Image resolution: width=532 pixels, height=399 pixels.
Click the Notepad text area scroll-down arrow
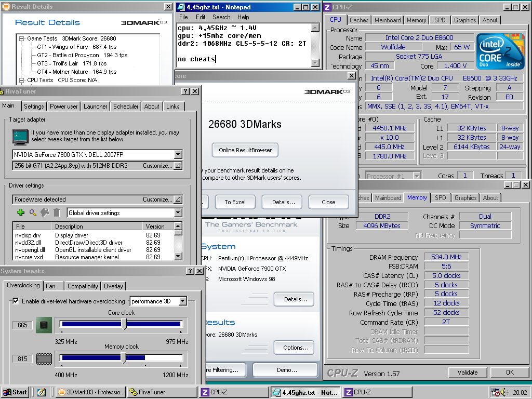pos(315,63)
